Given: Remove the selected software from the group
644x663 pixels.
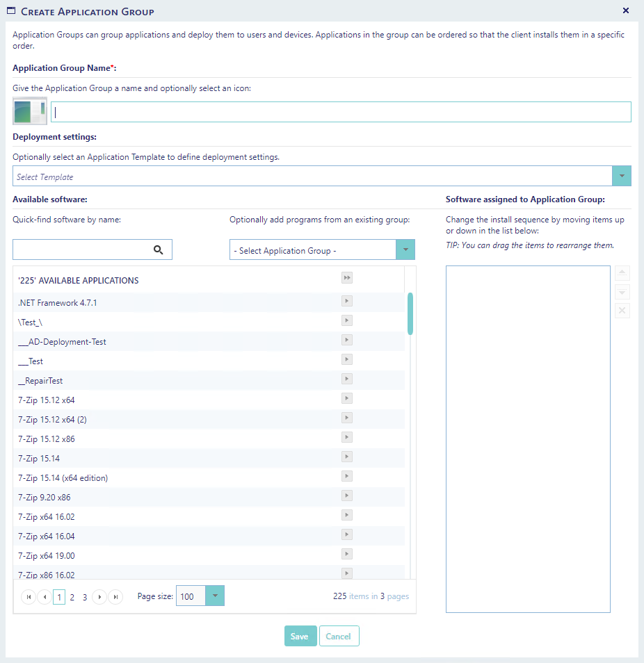Looking at the screenshot, I should point(622,311).
